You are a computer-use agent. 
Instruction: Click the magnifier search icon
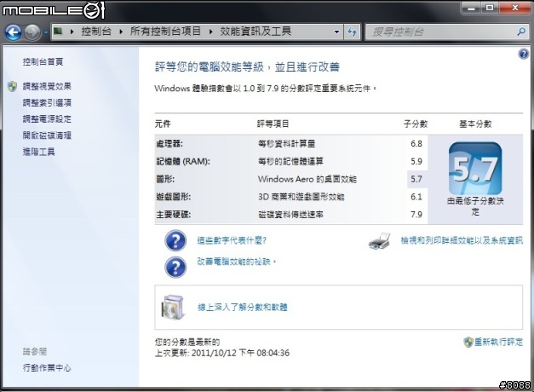coord(521,32)
